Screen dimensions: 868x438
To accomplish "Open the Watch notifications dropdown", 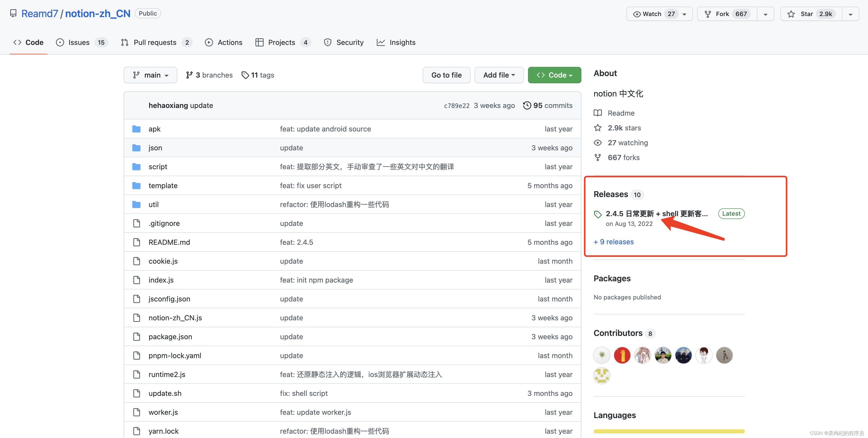I will [659, 14].
